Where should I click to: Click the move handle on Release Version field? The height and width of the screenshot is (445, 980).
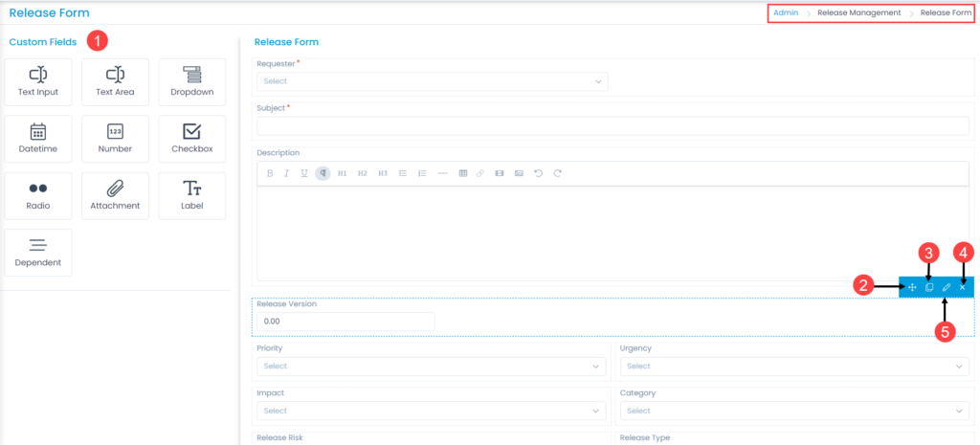pos(912,287)
